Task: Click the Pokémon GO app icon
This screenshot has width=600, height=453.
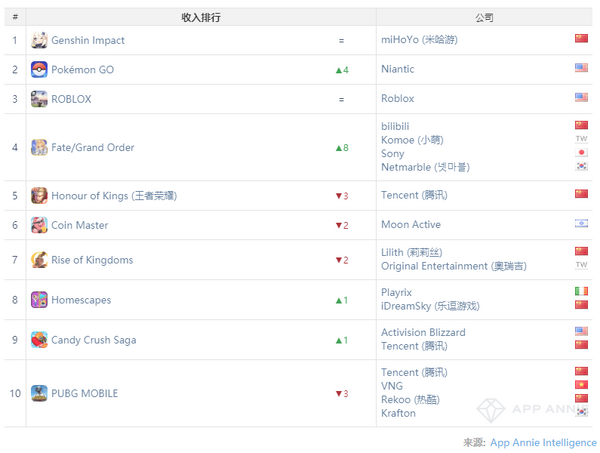Action: pos(39,69)
